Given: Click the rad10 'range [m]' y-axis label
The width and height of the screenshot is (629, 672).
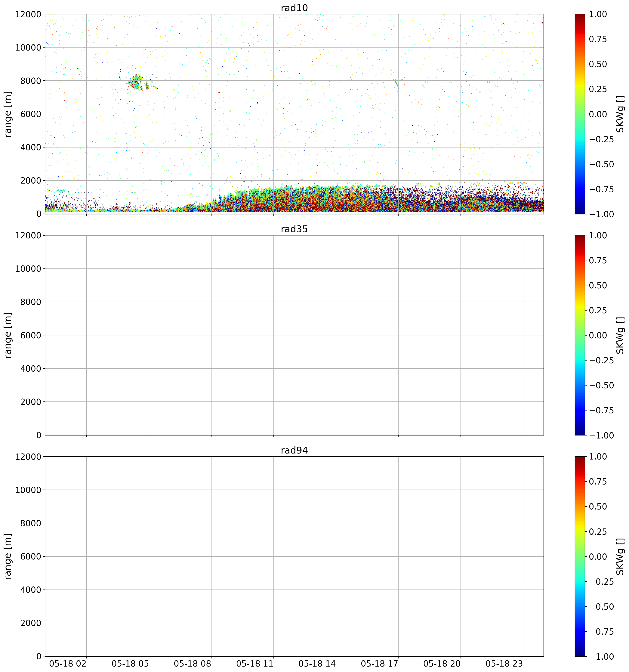Looking at the screenshot, I should [8, 114].
